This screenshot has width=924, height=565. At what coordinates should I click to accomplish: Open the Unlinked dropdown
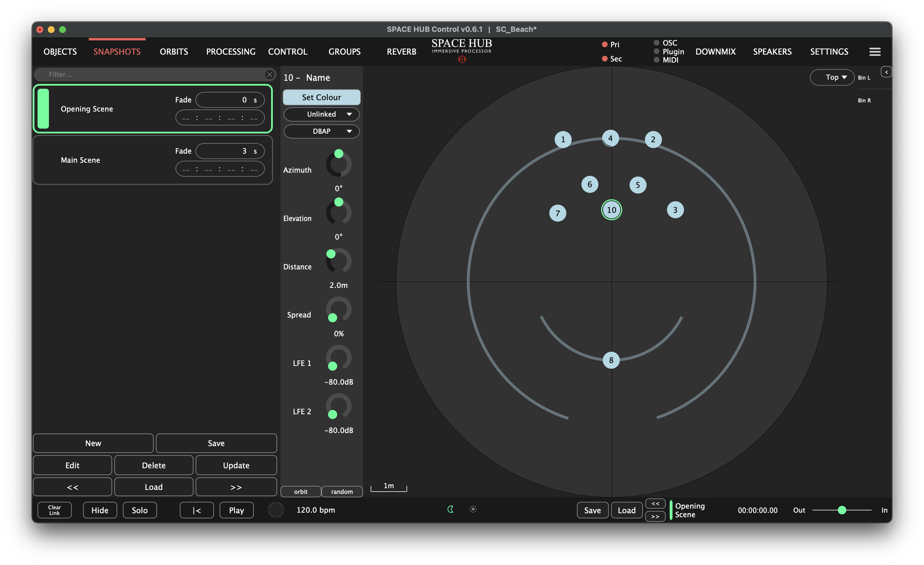(x=321, y=114)
